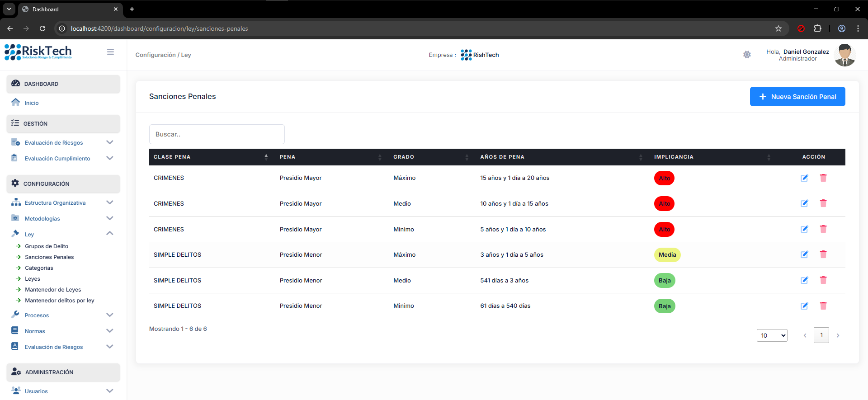The image size is (868, 400).
Task: Sort table by Grado column
Action: 467,157
